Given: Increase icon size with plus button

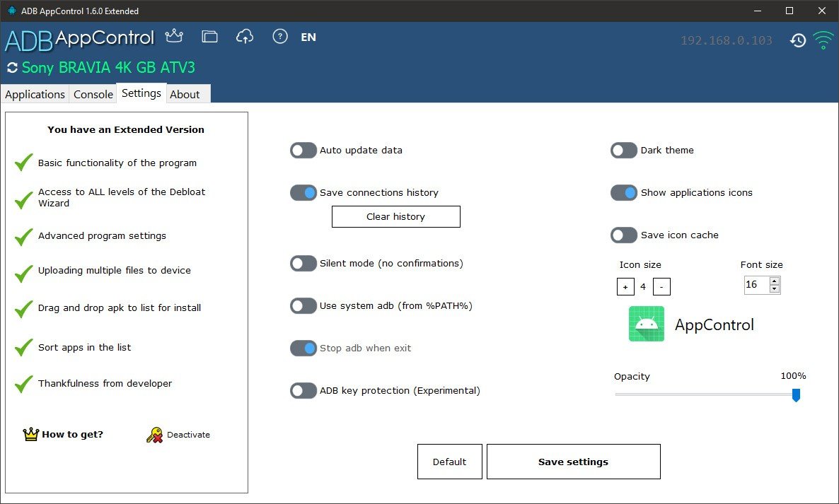Looking at the screenshot, I should (625, 286).
